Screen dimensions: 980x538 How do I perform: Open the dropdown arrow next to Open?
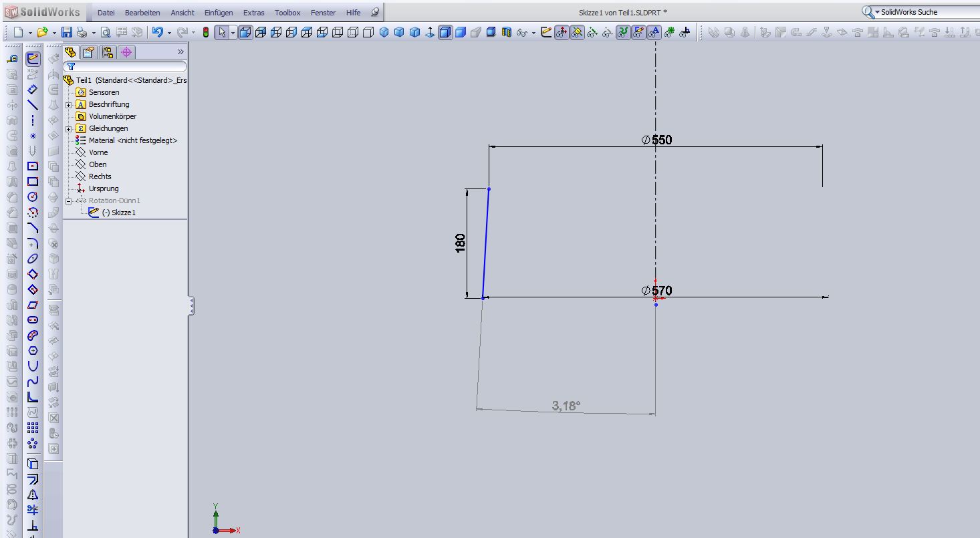[54, 32]
